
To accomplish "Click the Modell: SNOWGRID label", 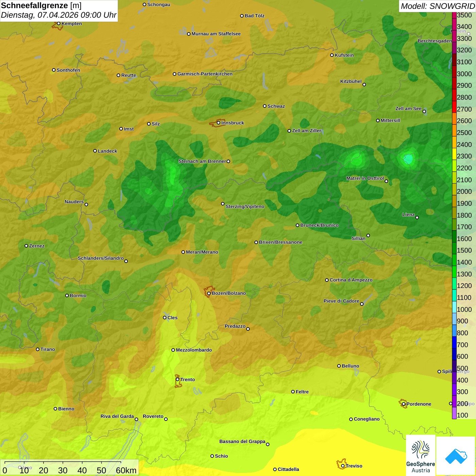I will click(438, 6).
